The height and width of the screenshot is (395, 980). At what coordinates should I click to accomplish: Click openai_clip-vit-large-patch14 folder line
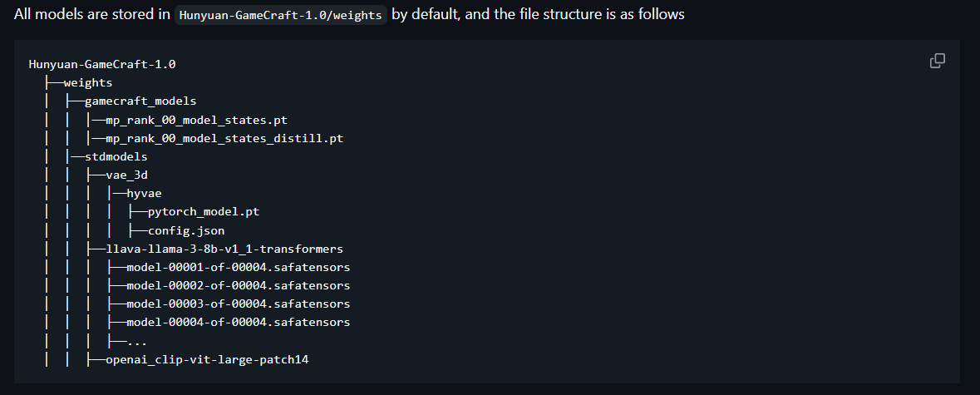tap(207, 359)
